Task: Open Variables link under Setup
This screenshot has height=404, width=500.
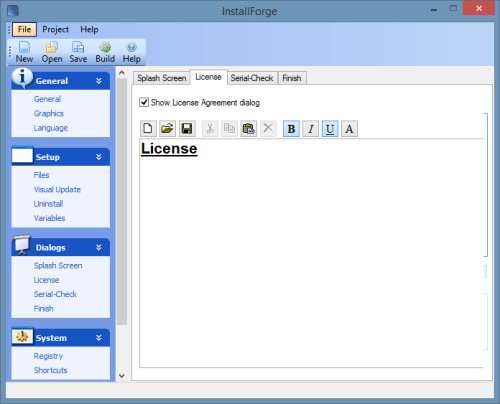Action: click(49, 218)
